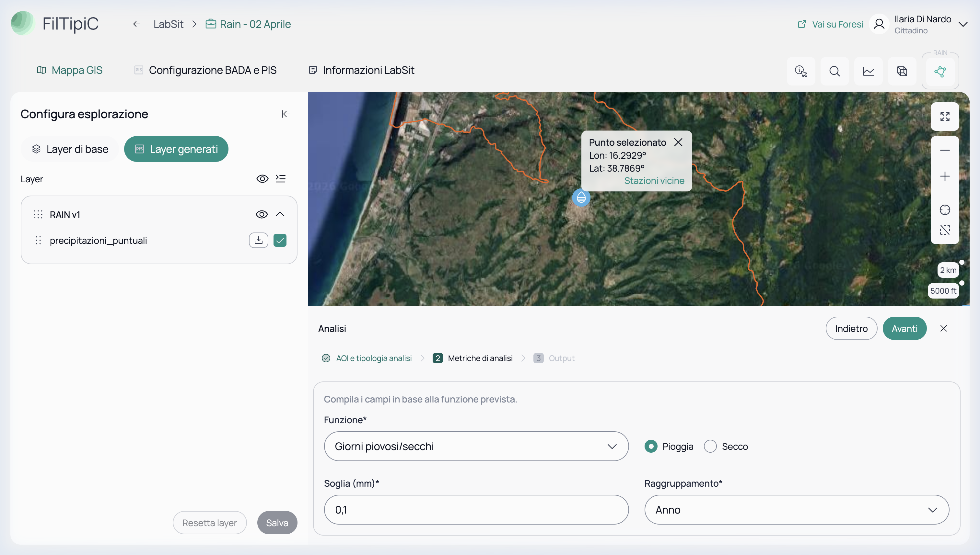Clear the selection with the dashed-box icon
The height and width of the screenshot is (555, 980).
[x=945, y=230]
